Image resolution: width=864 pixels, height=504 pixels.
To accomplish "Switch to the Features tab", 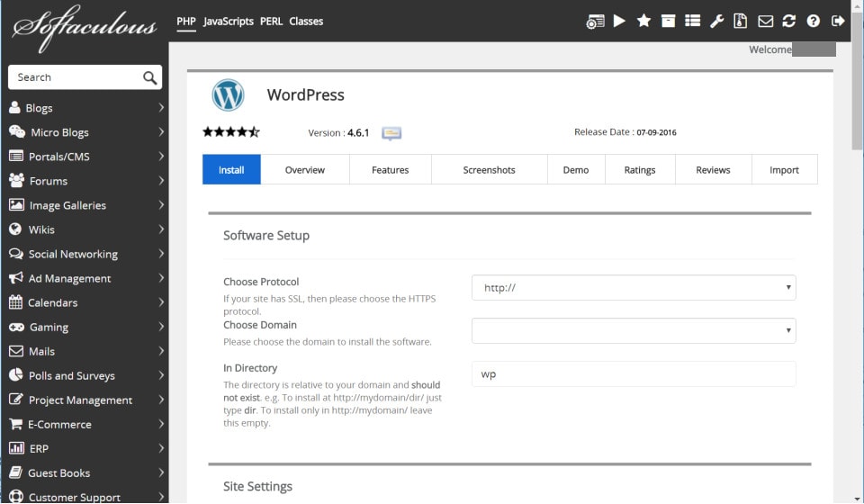I will tap(390, 170).
